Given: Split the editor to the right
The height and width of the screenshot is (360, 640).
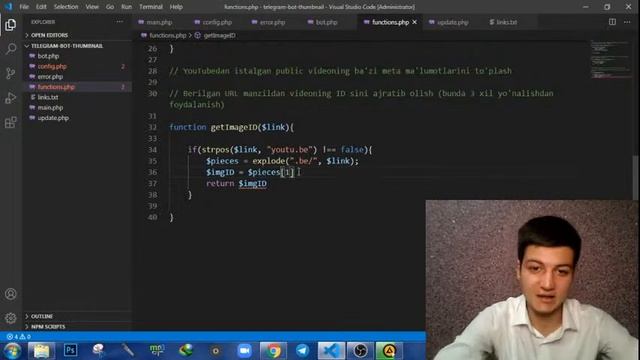Looking at the screenshot, I should pos(612,22).
